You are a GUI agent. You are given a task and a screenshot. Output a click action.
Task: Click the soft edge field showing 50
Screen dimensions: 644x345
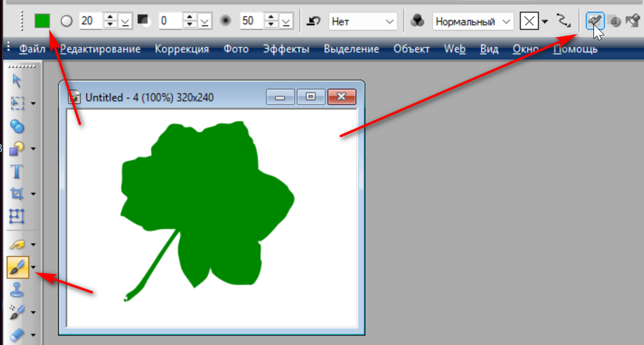tap(252, 21)
